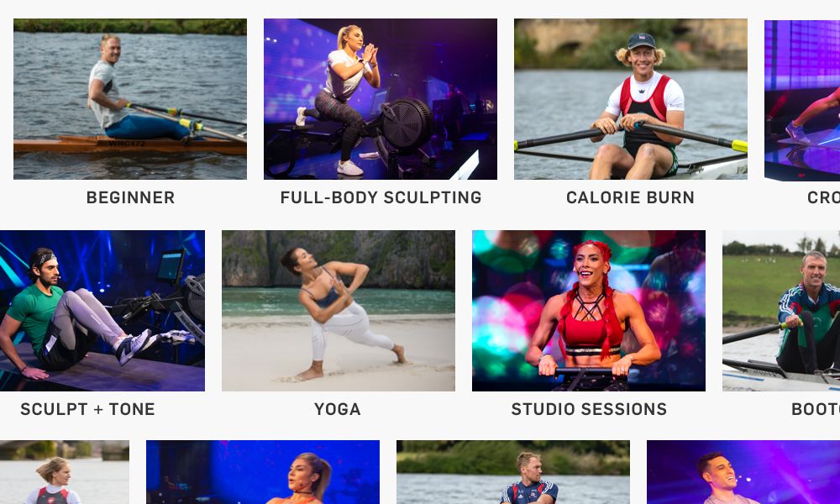The height and width of the screenshot is (504, 840).
Task: Select the YOGA category label
Action: click(338, 409)
